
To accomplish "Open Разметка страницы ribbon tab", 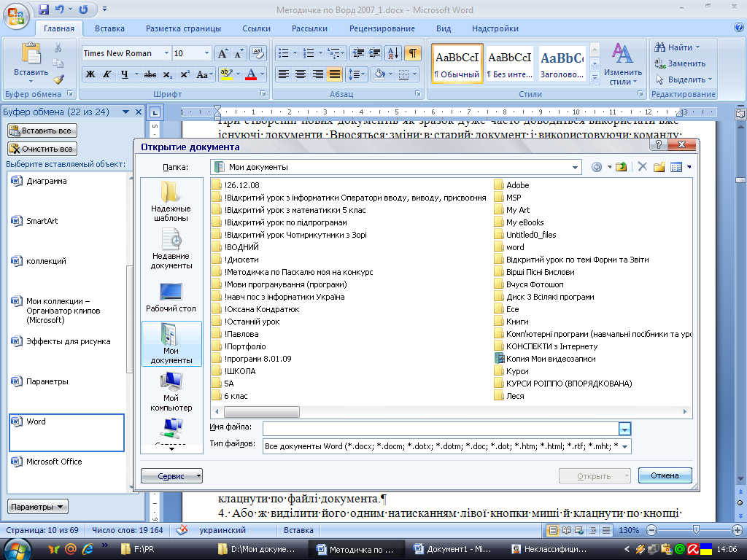I will (183, 28).
